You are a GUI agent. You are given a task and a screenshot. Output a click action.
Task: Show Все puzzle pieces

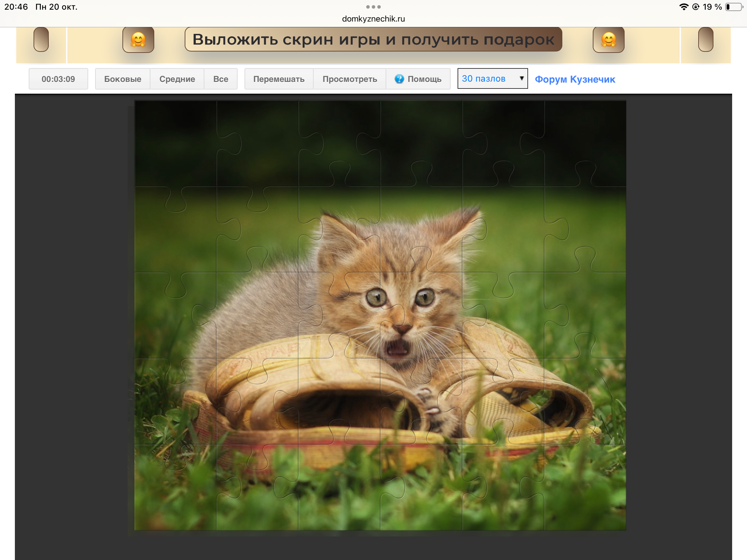point(221,79)
